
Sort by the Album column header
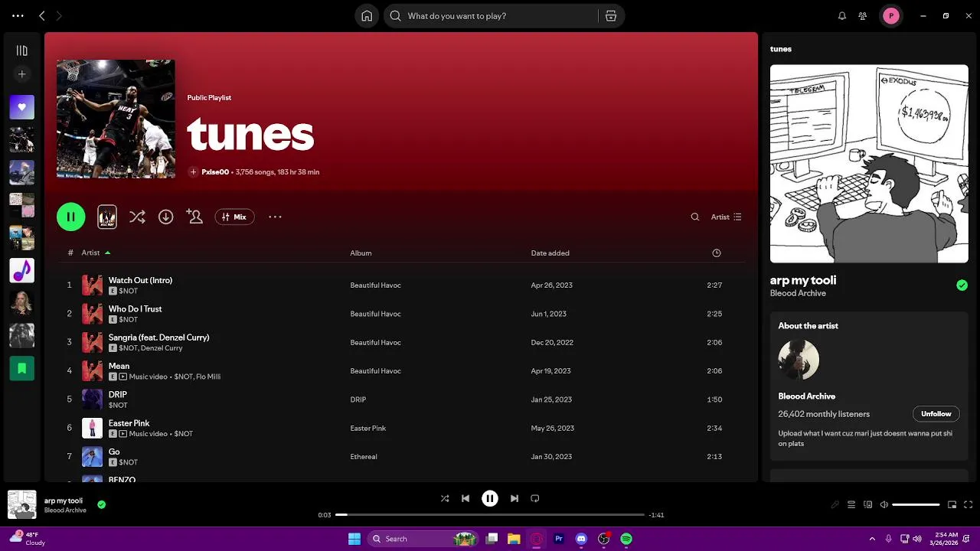click(361, 253)
